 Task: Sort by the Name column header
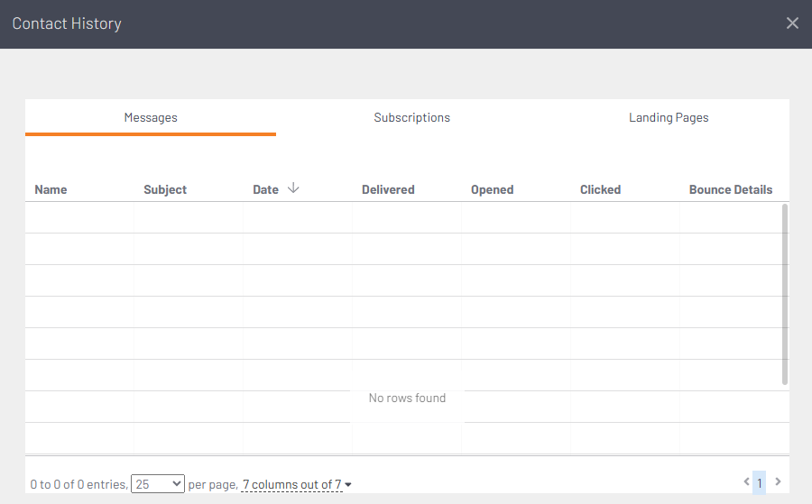51,189
